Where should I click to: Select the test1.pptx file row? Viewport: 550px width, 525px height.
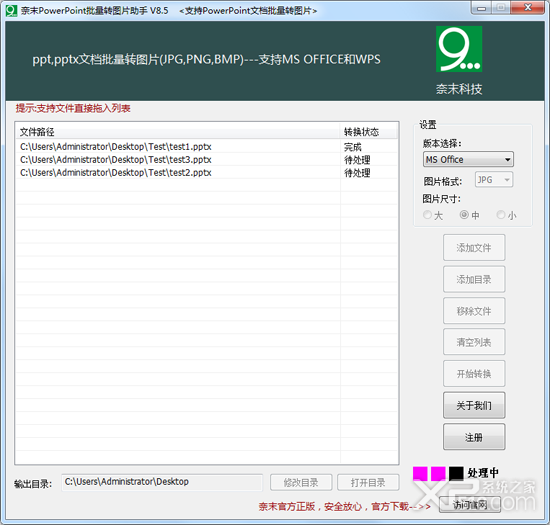pyautogui.click(x=207, y=147)
